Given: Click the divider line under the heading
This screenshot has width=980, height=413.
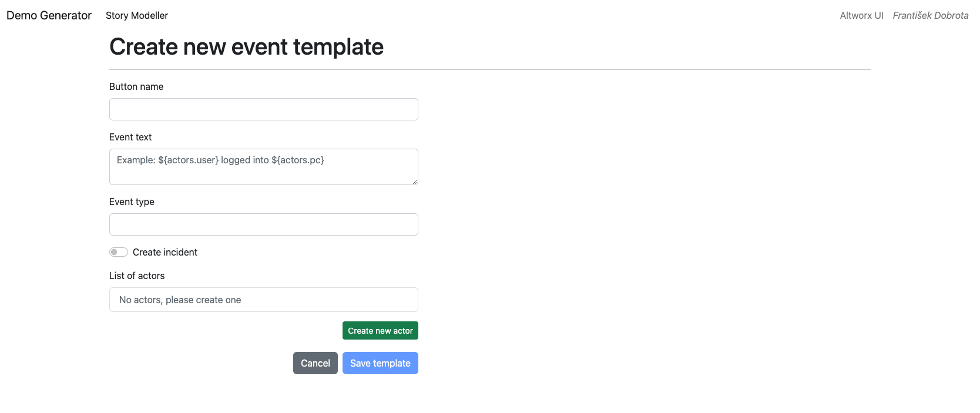Looking at the screenshot, I should coord(489,69).
